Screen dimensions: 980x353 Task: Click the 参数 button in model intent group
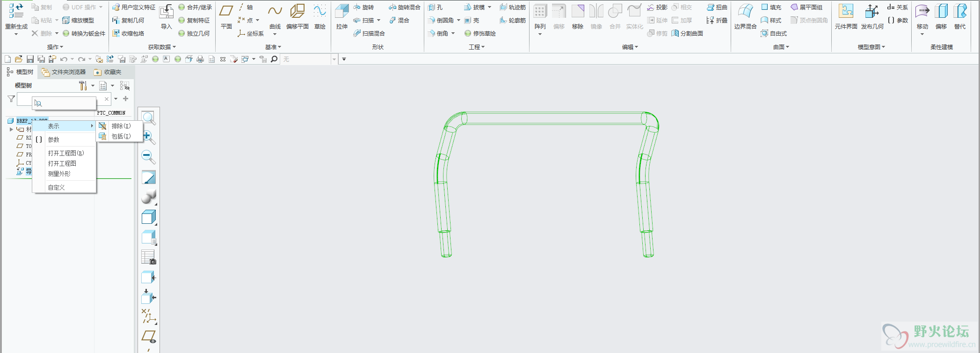897,20
